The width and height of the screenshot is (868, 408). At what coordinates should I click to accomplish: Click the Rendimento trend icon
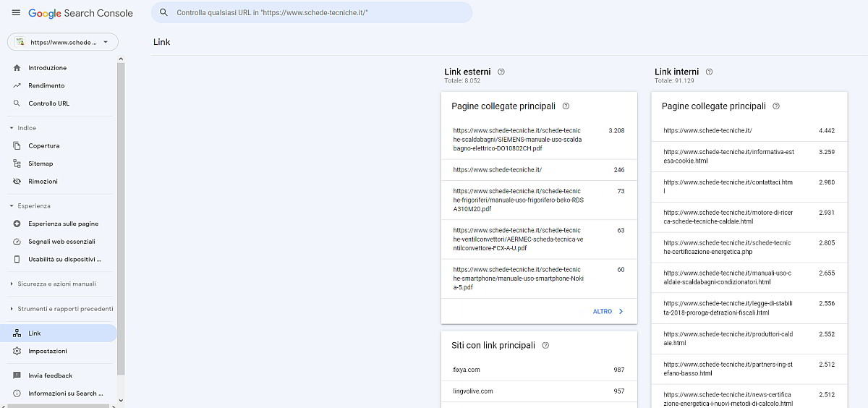17,85
